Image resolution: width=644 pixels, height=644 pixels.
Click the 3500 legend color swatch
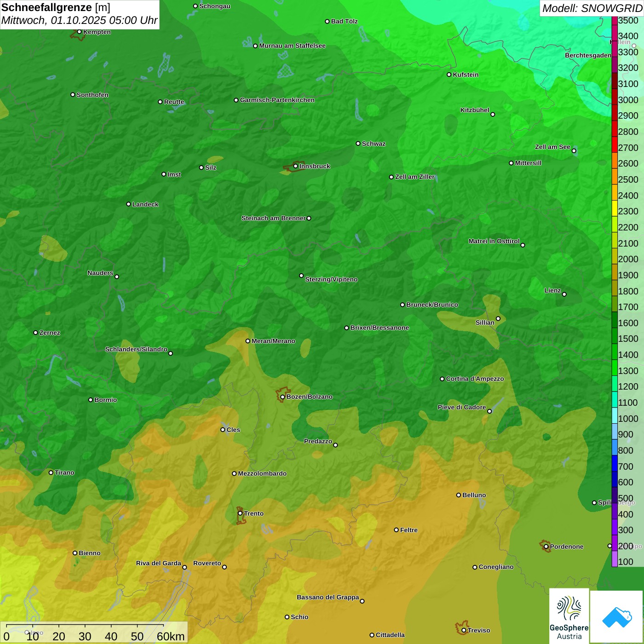tap(615, 20)
